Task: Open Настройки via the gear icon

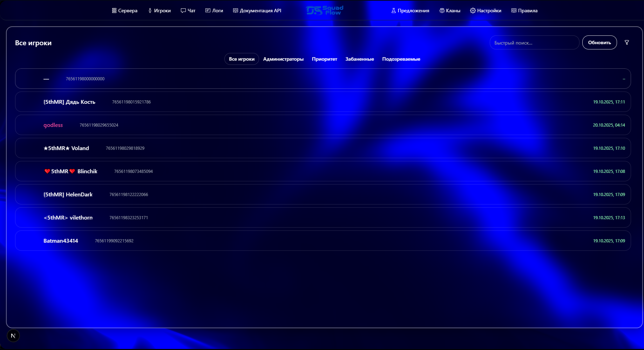Action: pos(472,11)
